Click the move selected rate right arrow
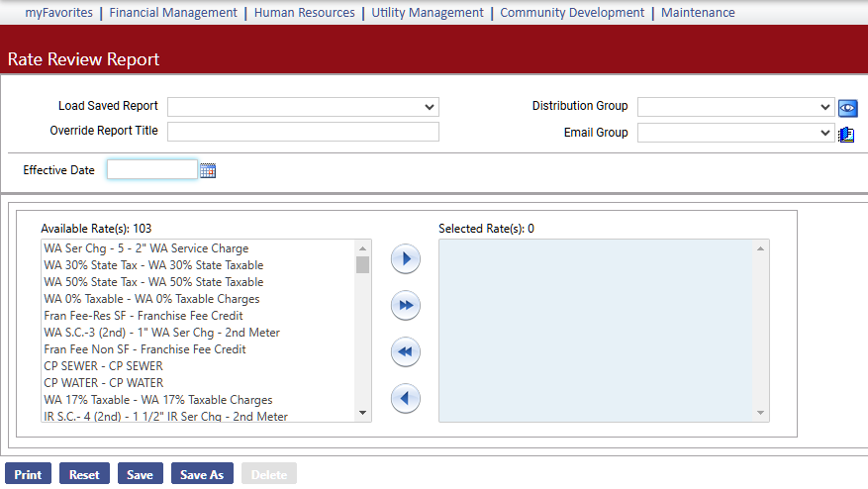The image size is (868, 489). (406, 259)
